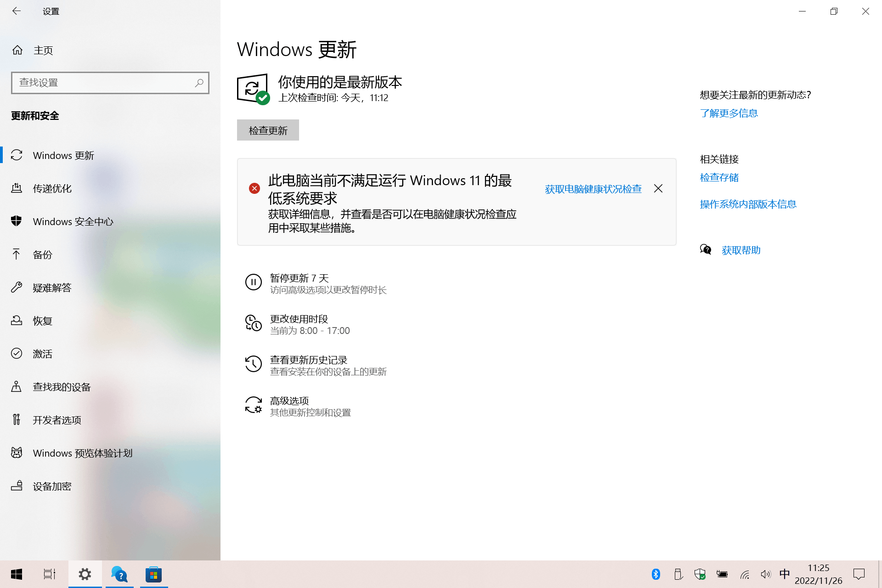The height and width of the screenshot is (588, 882).
Task: Open Windows 安全中心 section
Action: (73, 221)
